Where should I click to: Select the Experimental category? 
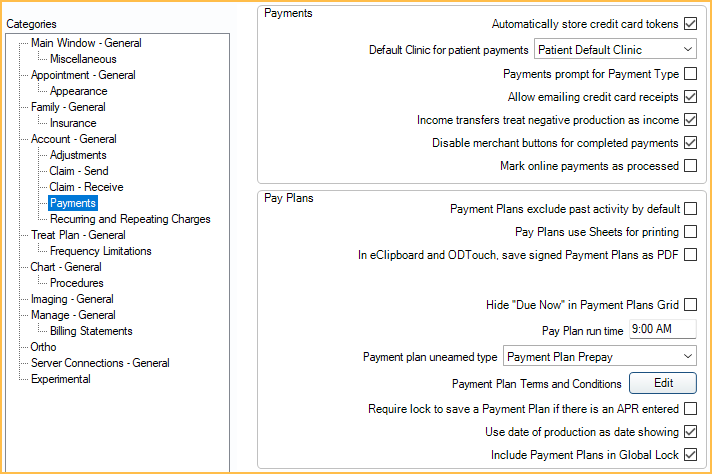click(60, 379)
